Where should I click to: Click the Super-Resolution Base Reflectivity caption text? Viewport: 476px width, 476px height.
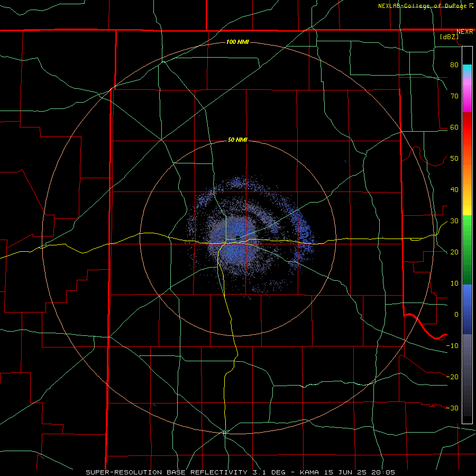click(241, 472)
